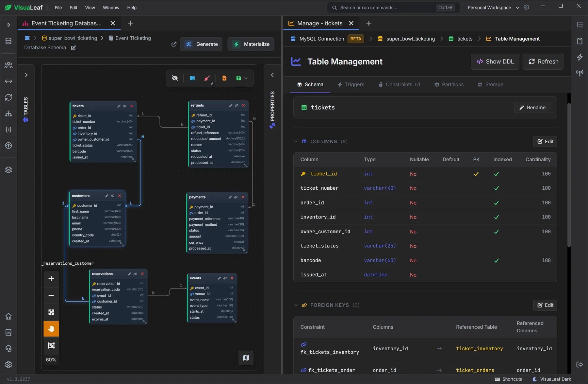The width and height of the screenshot is (588, 384).
Task: Click the Materialize button
Action: (x=251, y=44)
